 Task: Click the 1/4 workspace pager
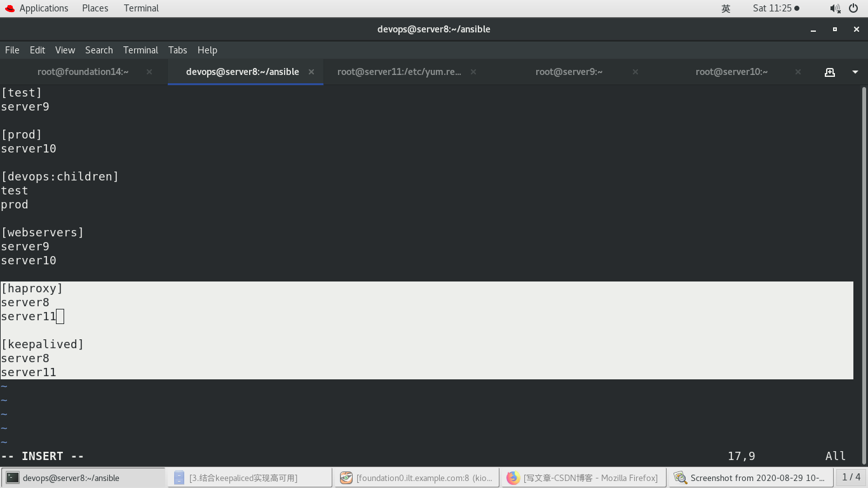pos(851,477)
